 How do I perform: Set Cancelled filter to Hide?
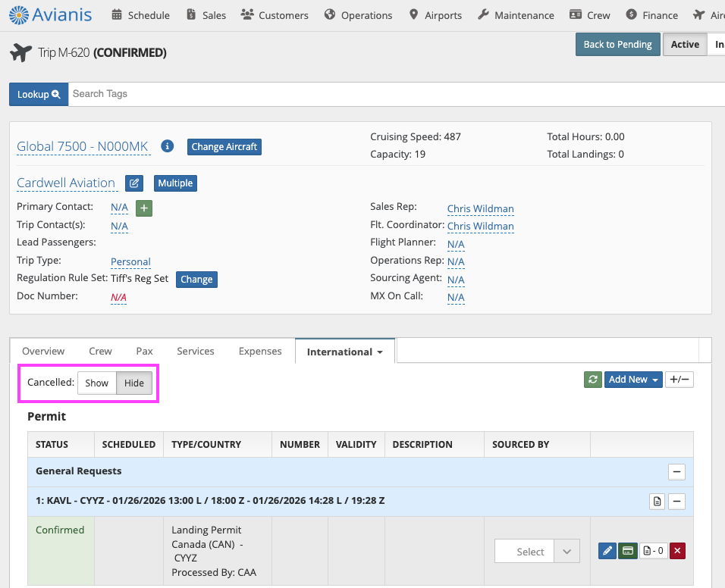134,383
